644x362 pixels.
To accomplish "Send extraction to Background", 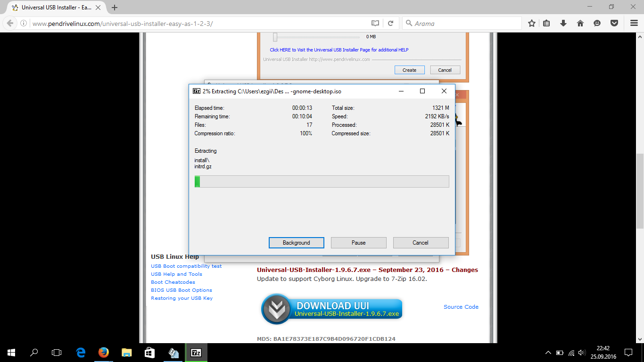I will [297, 242].
